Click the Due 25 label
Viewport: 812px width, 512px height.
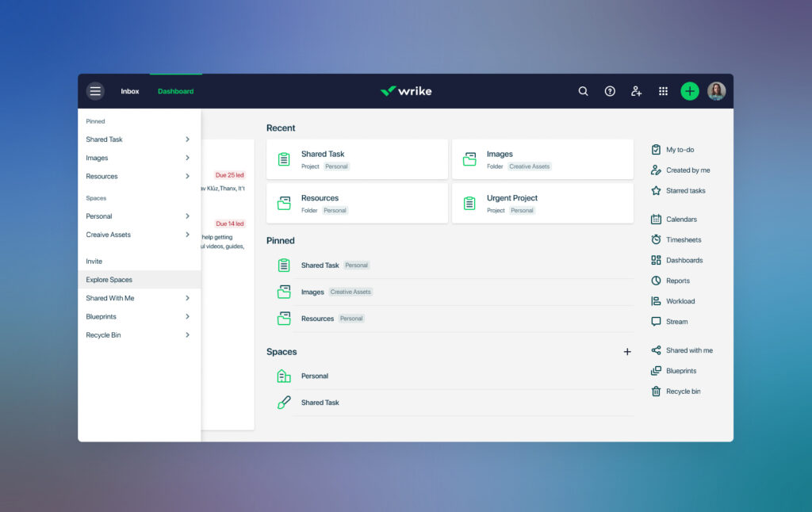(x=230, y=175)
